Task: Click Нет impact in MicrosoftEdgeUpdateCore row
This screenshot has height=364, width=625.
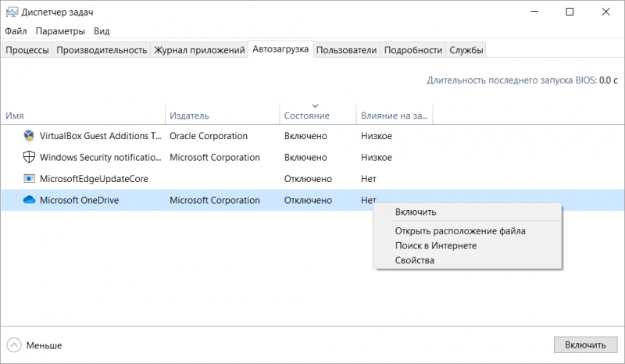Action: pyautogui.click(x=368, y=179)
